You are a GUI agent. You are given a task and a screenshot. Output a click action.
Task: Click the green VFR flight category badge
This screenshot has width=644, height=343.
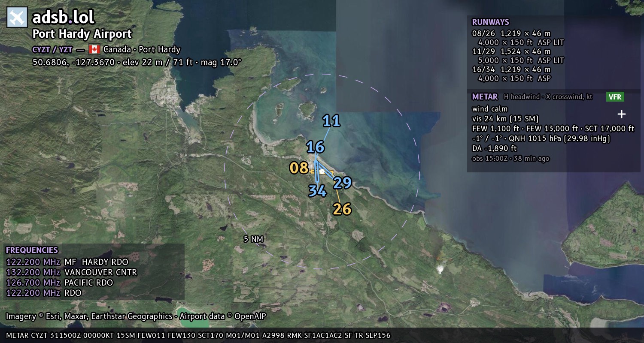click(615, 97)
